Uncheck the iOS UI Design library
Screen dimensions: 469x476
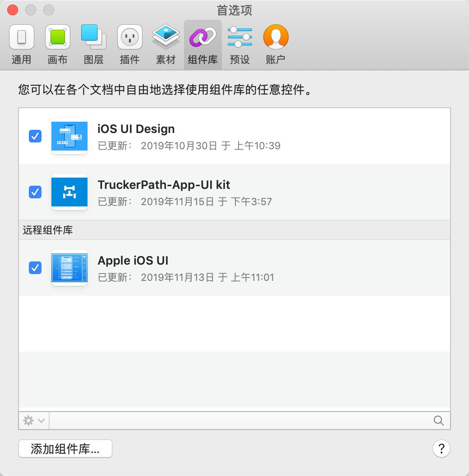pos(35,136)
